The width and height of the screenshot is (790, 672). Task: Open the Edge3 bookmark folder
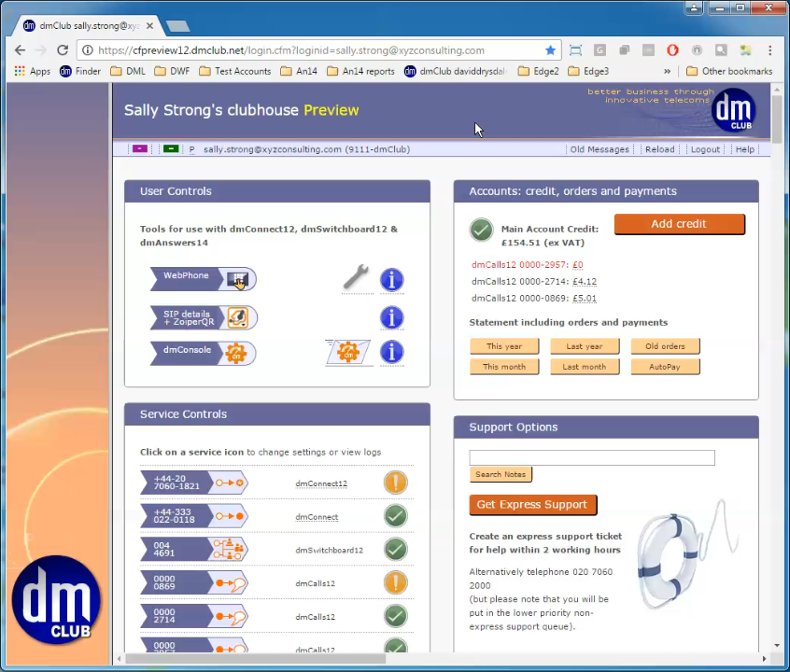(588, 71)
